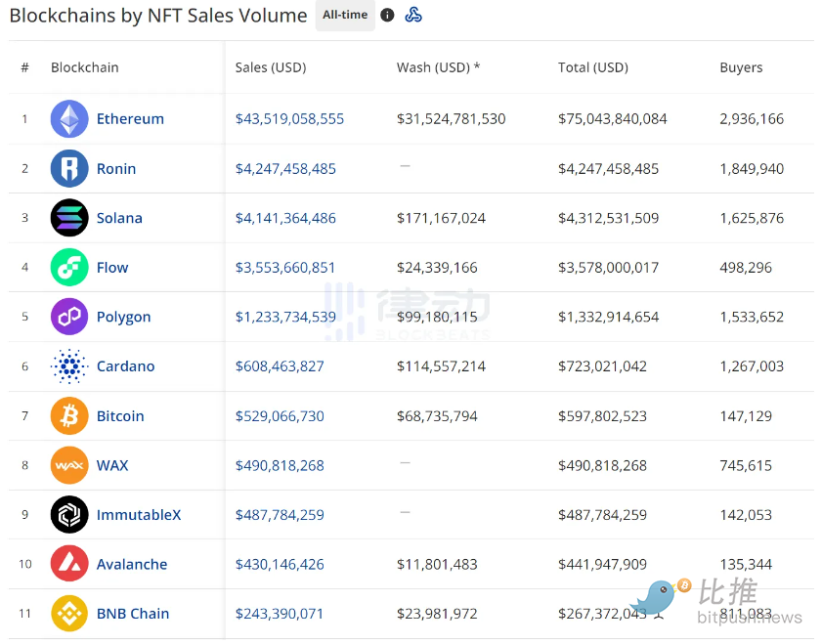
Task: Click Polygon sales $1,233,734,539
Action: point(285,317)
